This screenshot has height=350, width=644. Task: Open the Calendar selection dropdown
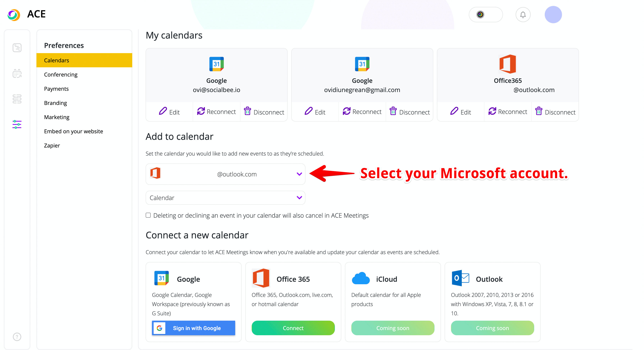[225, 198]
